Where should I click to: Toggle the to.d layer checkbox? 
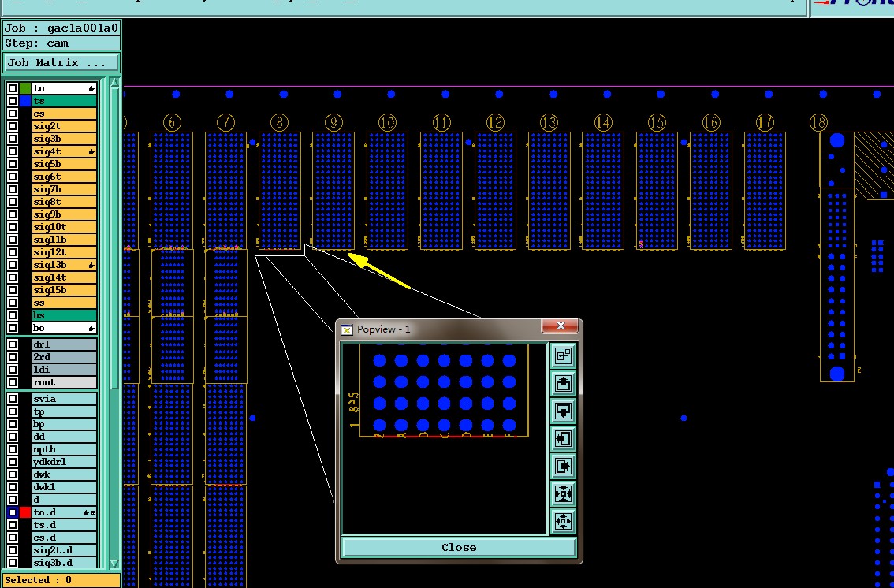13,513
